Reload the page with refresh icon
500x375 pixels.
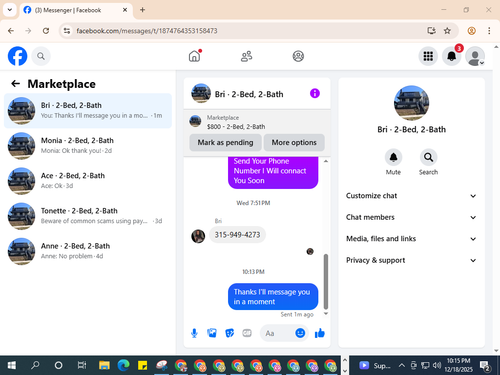pyautogui.click(x=46, y=31)
